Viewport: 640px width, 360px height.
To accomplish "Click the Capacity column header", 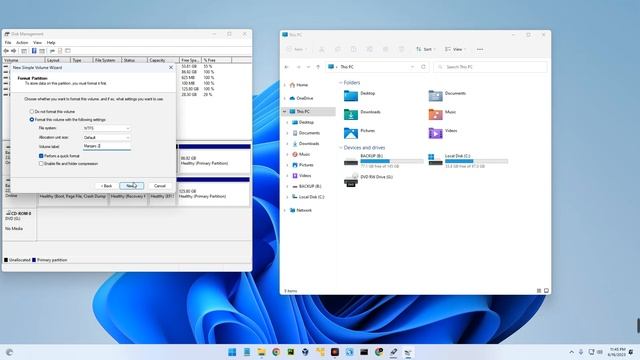I will tap(163, 60).
